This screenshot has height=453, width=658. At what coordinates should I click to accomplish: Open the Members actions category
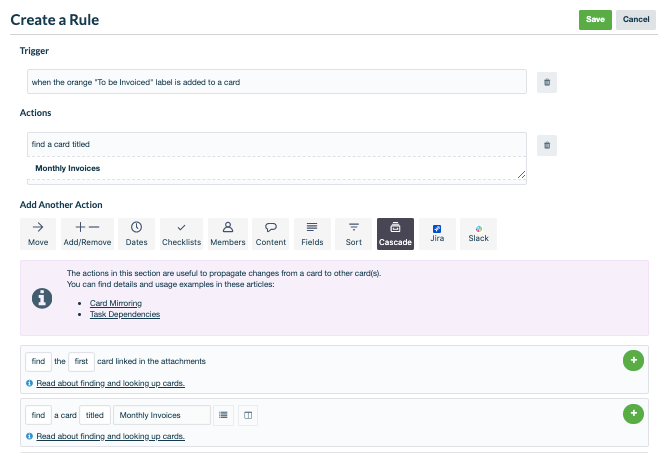[x=227, y=233]
